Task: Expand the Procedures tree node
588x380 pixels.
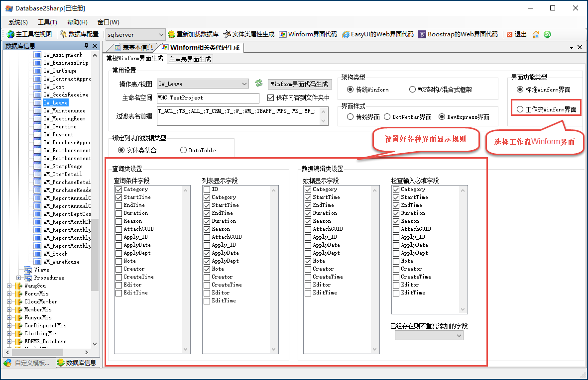Action: click(x=19, y=278)
